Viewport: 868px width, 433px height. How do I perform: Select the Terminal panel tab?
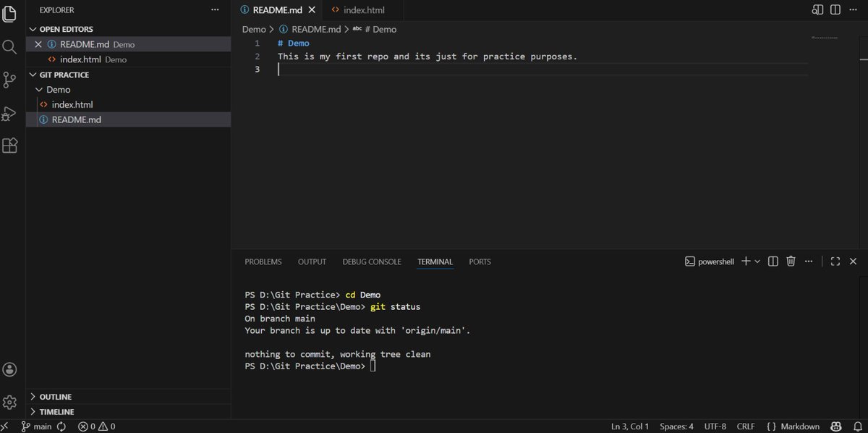[435, 261]
